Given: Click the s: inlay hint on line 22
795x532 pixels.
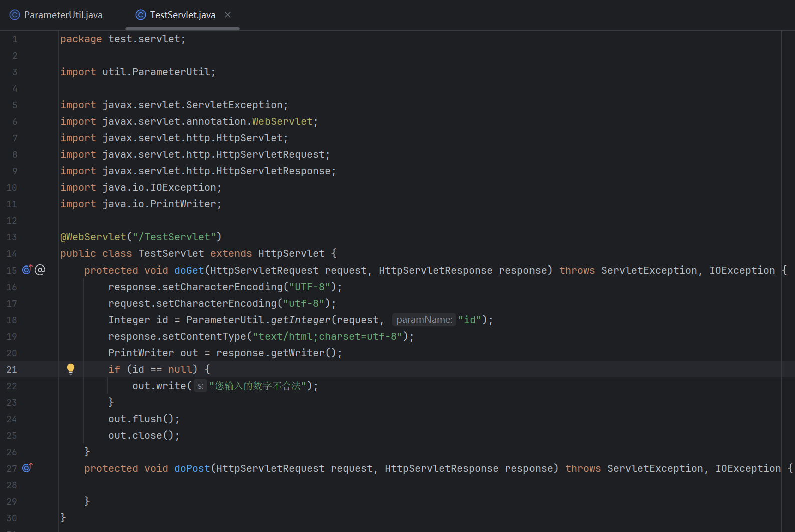Looking at the screenshot, I should point(200,386).
